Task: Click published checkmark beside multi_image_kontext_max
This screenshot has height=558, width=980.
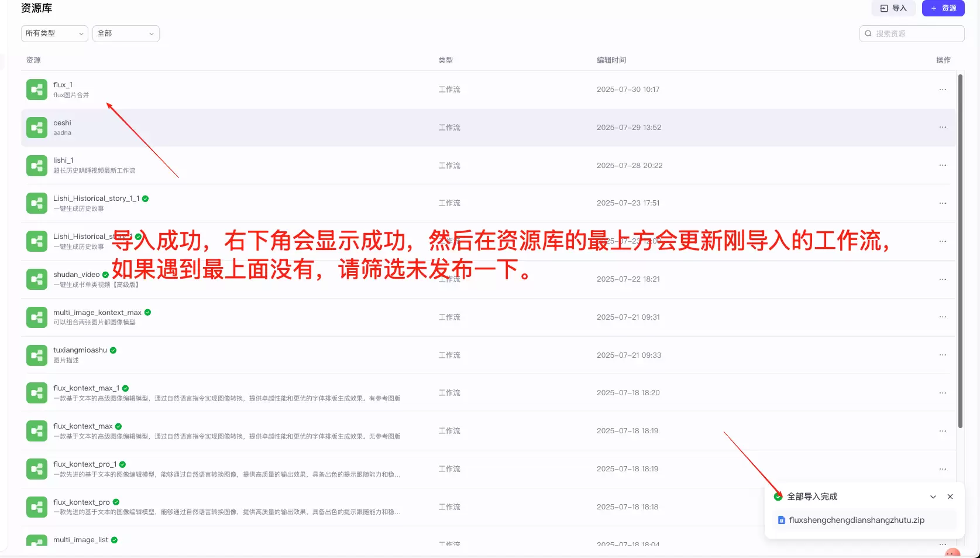Action: click(148, 313)
